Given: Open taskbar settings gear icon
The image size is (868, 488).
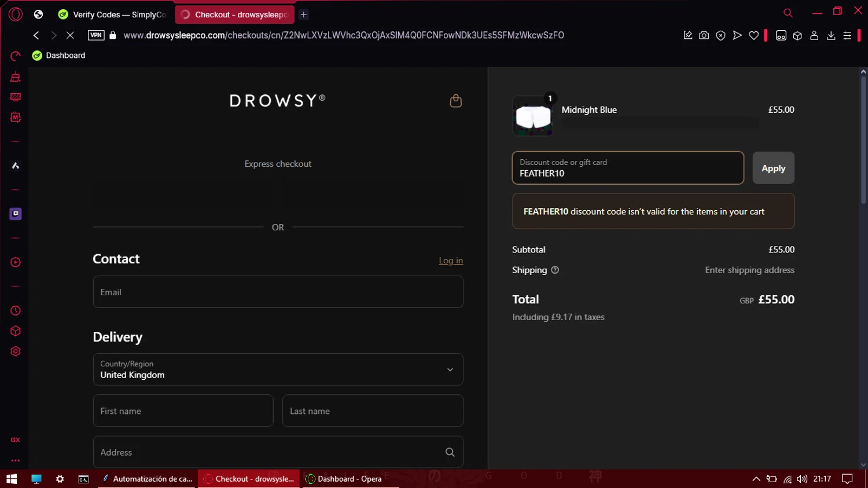Looking at the screenshot, I should click(x=60, y=479).
